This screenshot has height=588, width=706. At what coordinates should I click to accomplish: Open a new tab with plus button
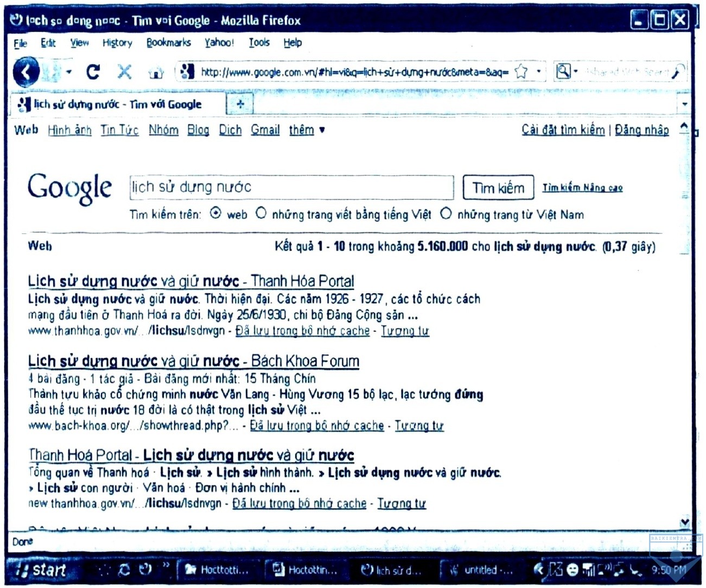[x=240, y=104]
